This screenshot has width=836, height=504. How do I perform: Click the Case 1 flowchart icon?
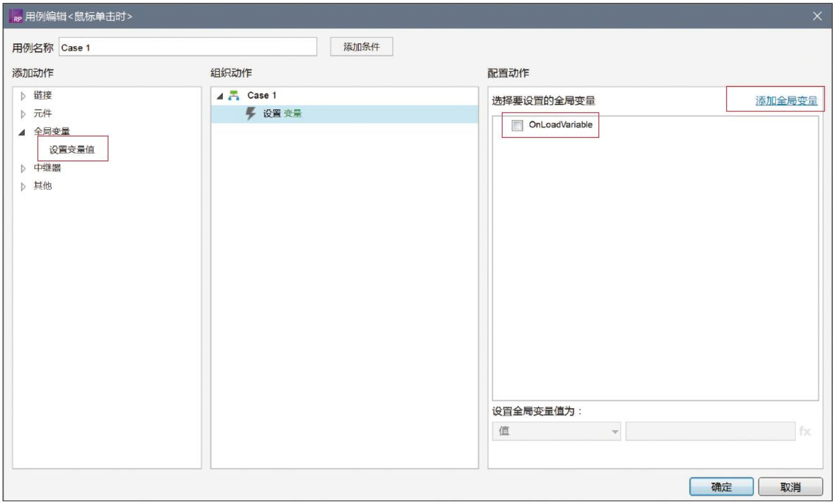234,96
